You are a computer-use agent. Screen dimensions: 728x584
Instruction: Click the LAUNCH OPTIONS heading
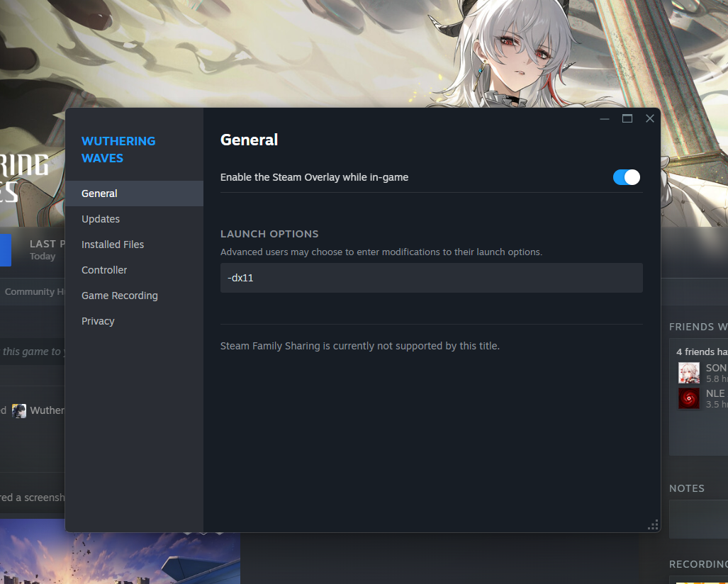click(269, 234)
